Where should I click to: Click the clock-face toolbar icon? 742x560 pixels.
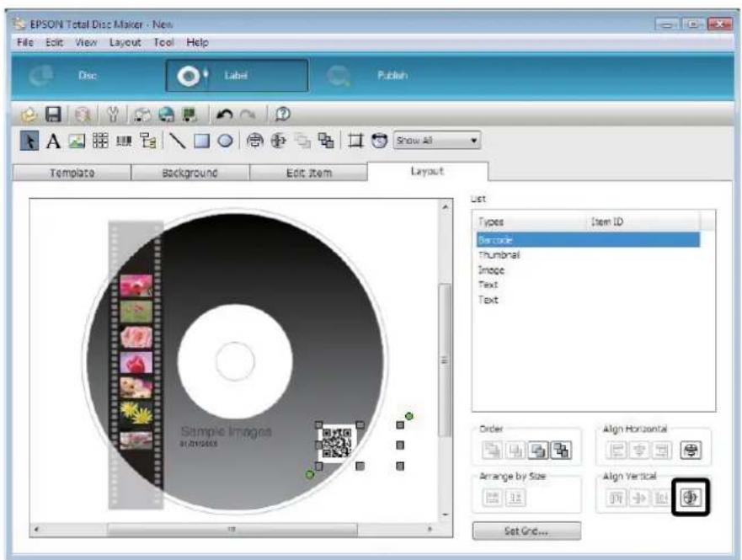coord(379,141)
